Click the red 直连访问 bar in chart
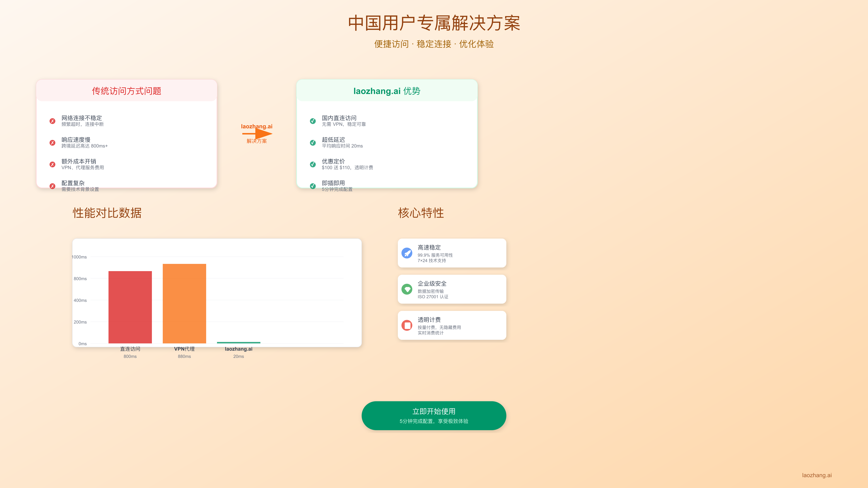 (130, 307)
